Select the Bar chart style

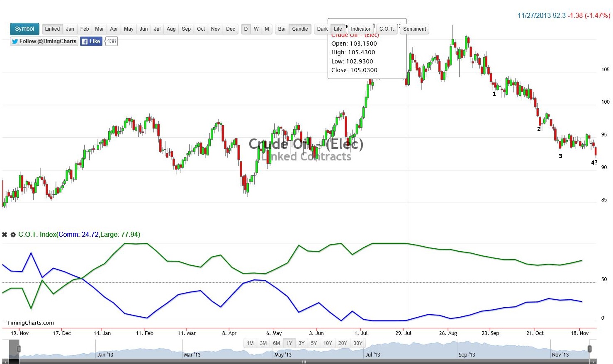(282, 29)
